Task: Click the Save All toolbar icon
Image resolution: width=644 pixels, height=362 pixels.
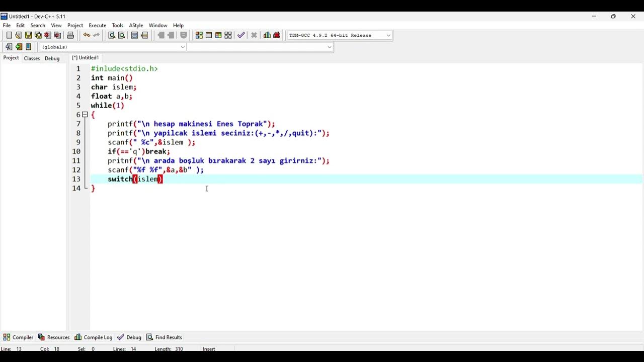Action: coord(38,35)
